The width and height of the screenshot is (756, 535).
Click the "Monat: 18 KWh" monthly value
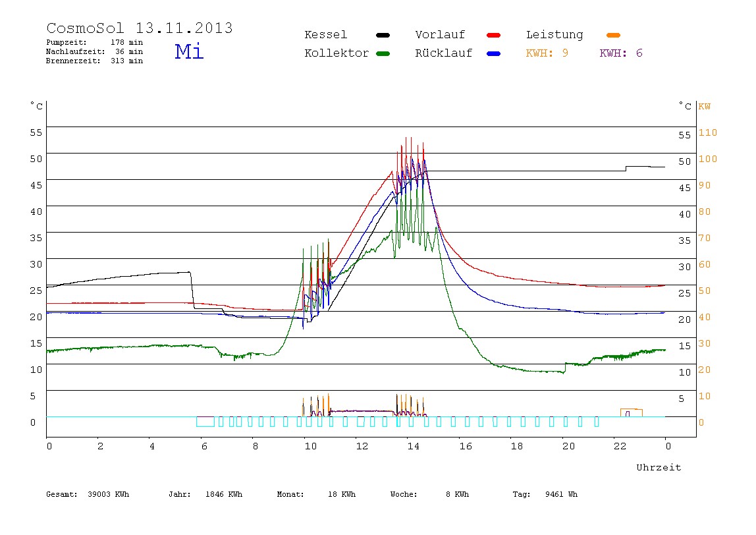[316, 494]
